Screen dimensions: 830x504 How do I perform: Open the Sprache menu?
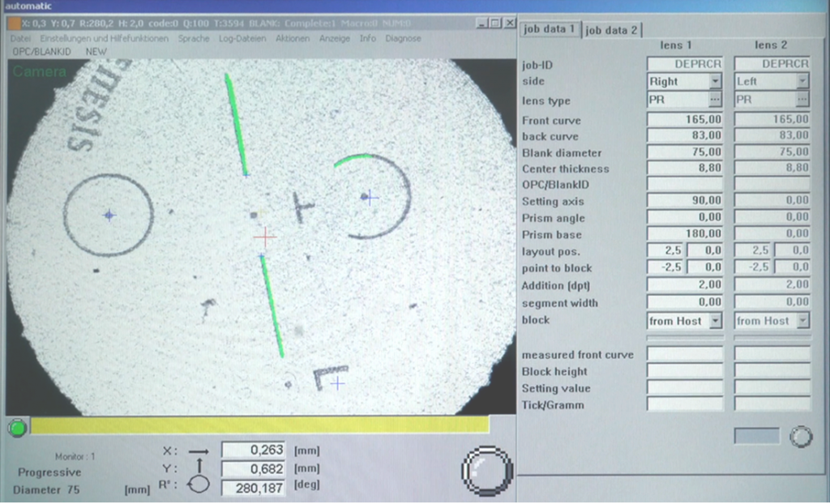(x=194, y=38)
